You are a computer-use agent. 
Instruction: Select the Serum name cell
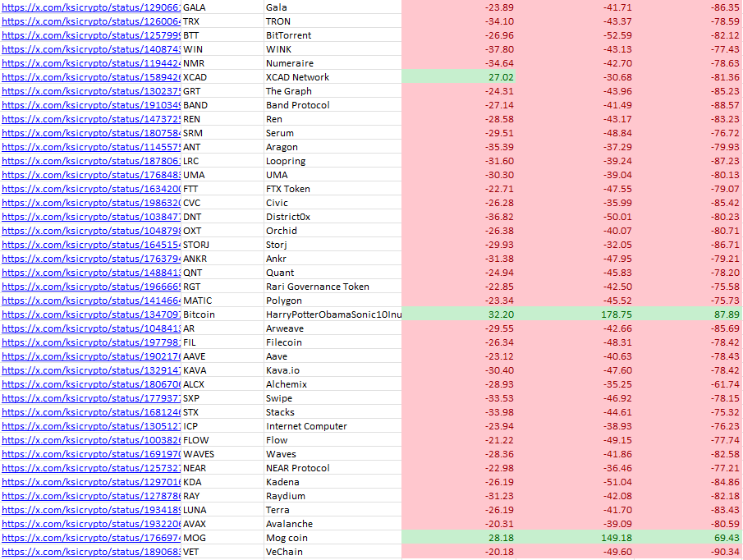click(333, 133)
